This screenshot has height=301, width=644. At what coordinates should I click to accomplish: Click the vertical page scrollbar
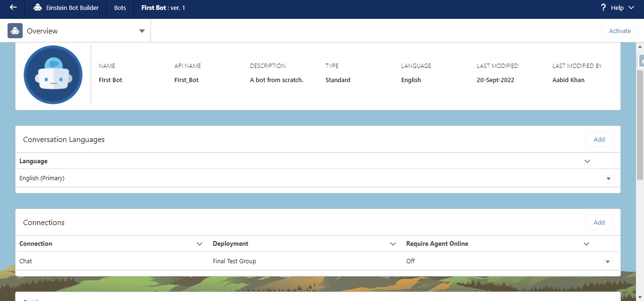click(640, 123)
